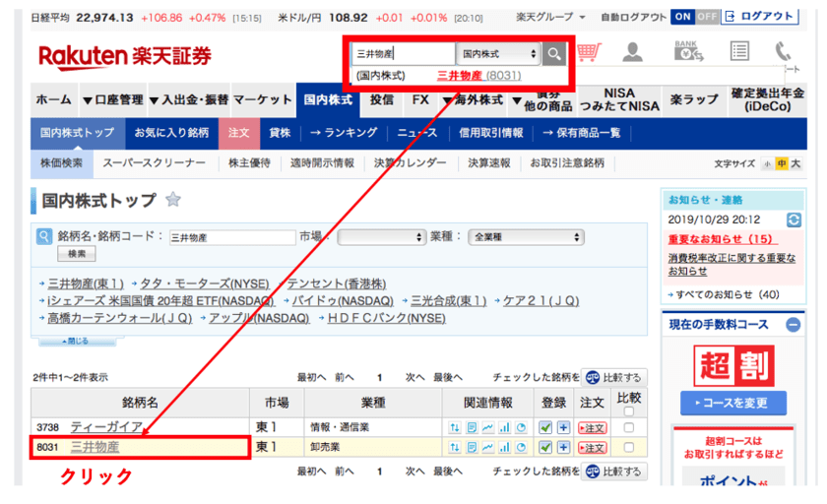Image resolution: width=827 pixels, height=504 pixels.
Task: Open pie chart icon for ティーガイア row
Action: click(521, 427)
